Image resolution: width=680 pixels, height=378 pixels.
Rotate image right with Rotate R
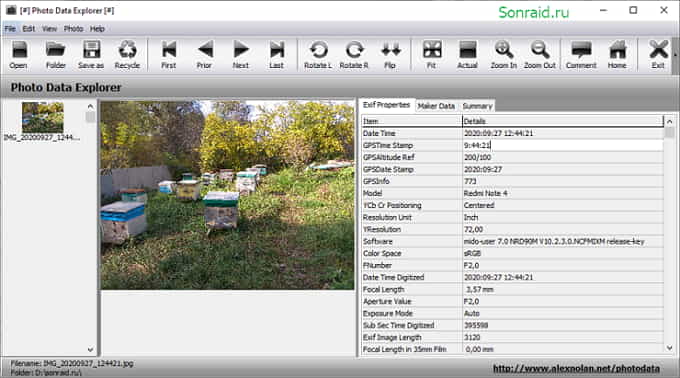[354, 55]
